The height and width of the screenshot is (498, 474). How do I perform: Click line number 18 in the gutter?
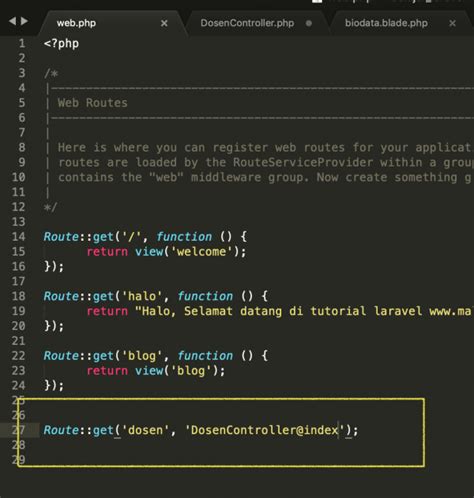click(19, 296)
